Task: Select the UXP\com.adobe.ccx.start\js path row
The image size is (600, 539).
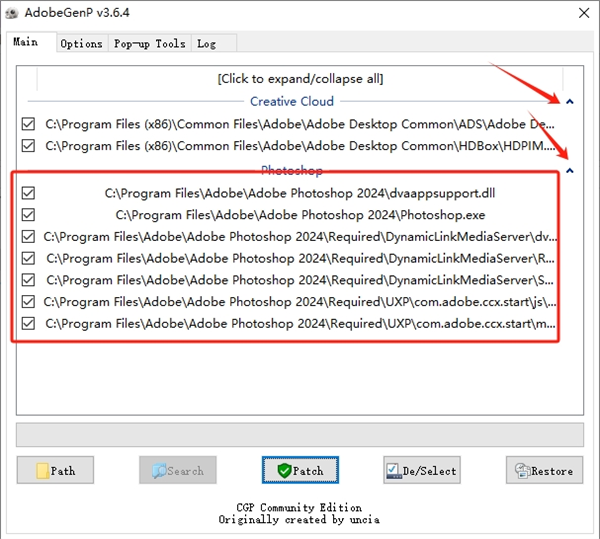Action: [x=300, y=302]
